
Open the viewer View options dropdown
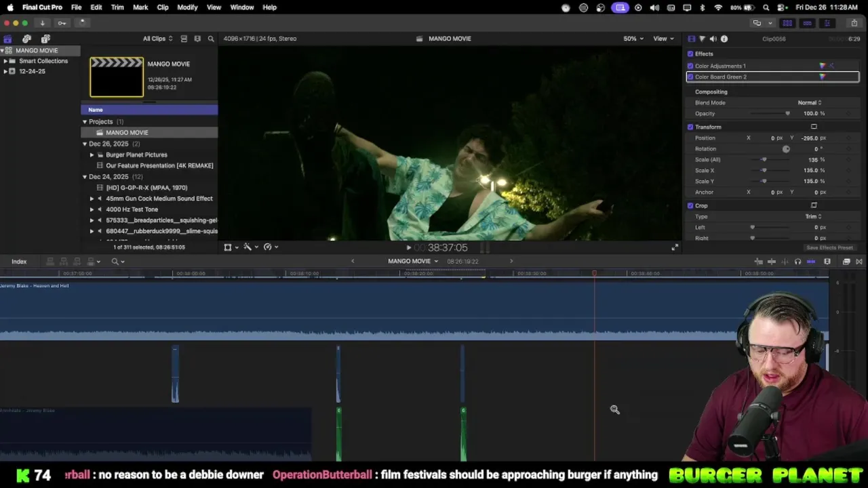pyautogui.click(x=663, y=39)
